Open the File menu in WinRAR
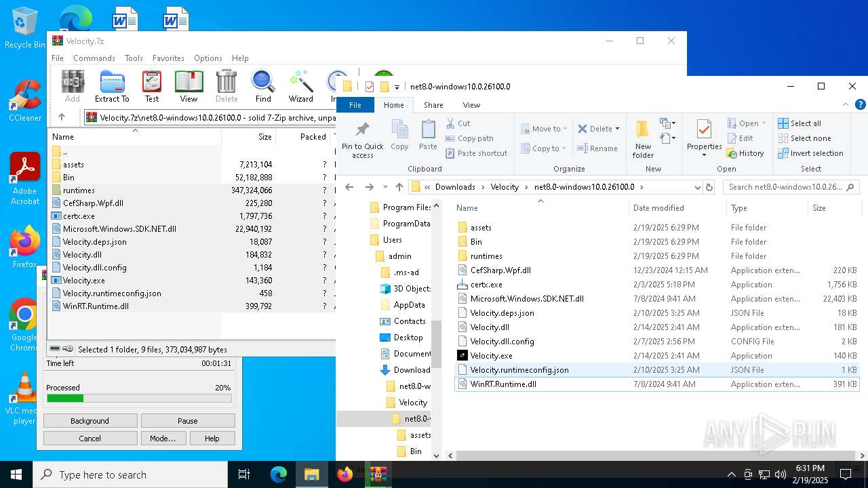 [58, 58]
